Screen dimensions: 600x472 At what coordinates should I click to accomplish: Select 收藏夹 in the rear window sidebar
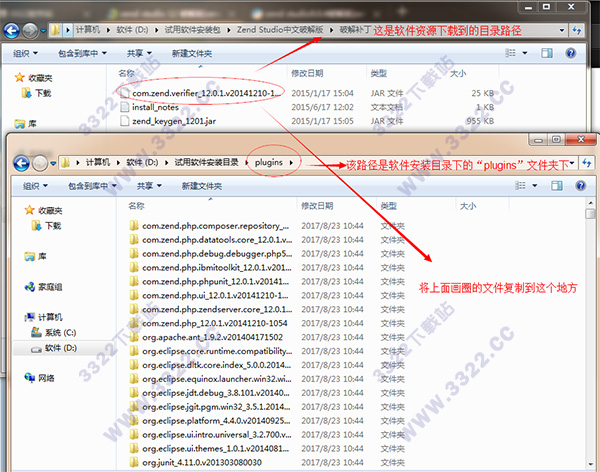(33, 78)
